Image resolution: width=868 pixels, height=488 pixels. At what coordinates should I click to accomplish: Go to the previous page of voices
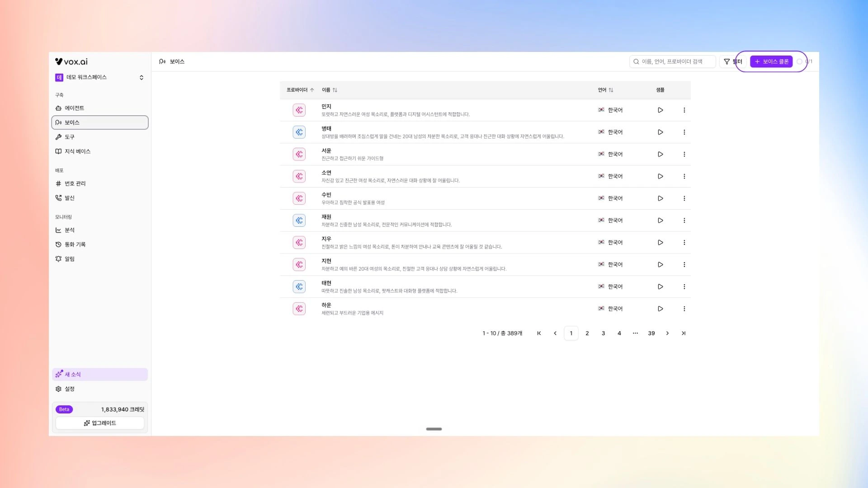555,333
